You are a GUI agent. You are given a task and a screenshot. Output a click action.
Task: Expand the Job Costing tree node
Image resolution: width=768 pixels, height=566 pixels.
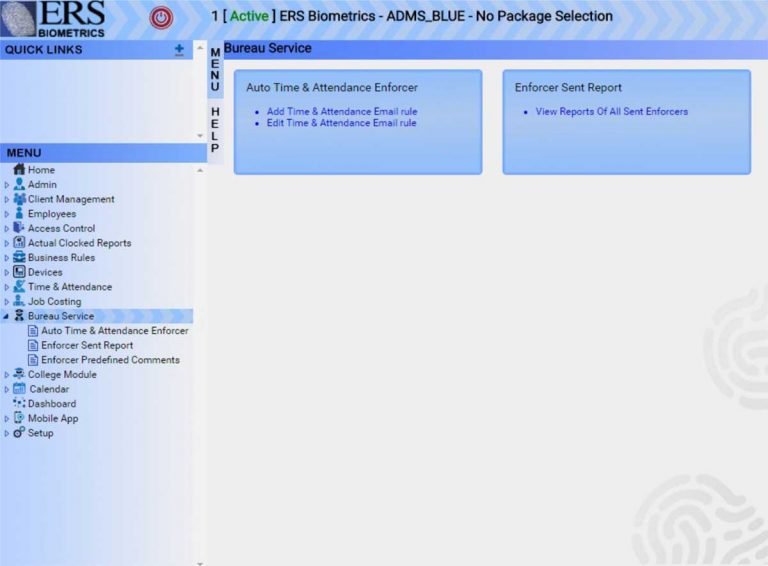[6, 302]
